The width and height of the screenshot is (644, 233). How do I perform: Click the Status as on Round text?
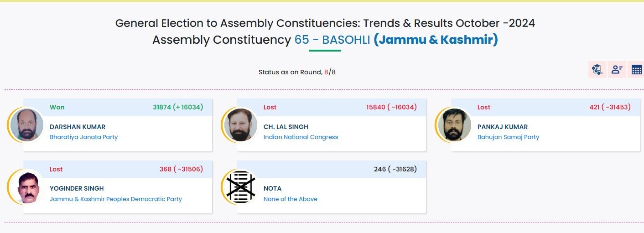[290, 72]
